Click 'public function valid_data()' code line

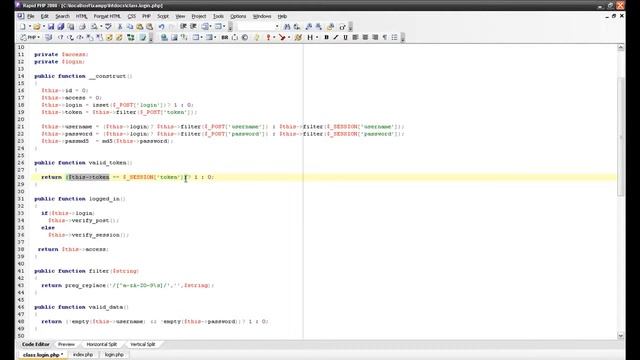81,307
